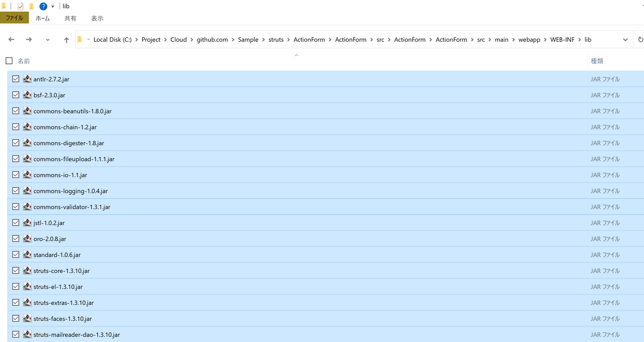Expand the address bar history dropdown
Viewport: 644px width, 342px height.
point(625,40)
